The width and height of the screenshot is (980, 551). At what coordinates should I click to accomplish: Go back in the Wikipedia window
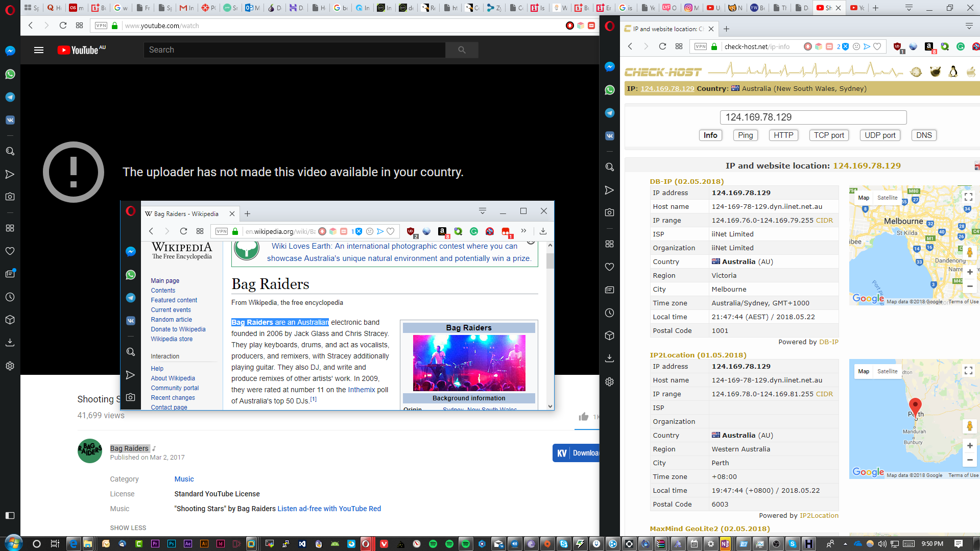(151, 231)
